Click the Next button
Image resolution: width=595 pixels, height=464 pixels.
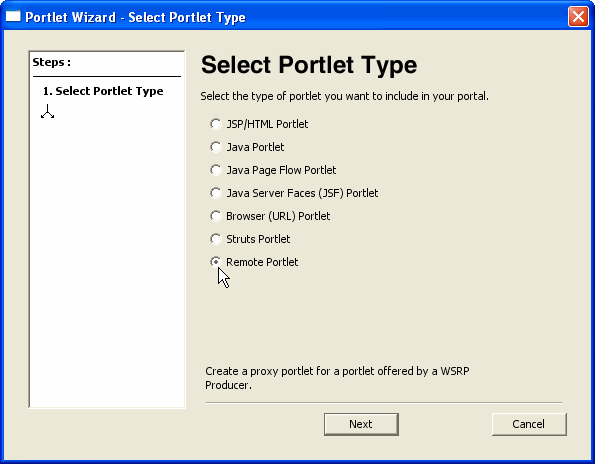click(x=361, y=424)
